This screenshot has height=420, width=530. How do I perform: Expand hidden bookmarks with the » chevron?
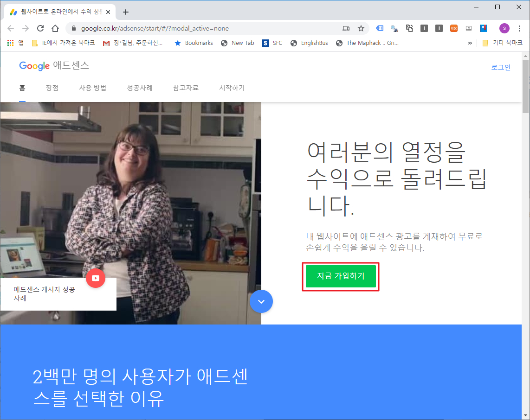(470, 43)
